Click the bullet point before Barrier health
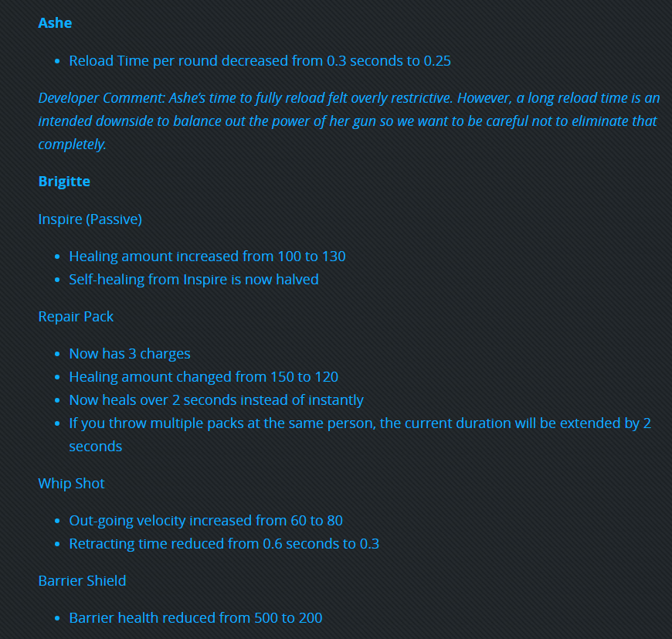 (57, 618)
